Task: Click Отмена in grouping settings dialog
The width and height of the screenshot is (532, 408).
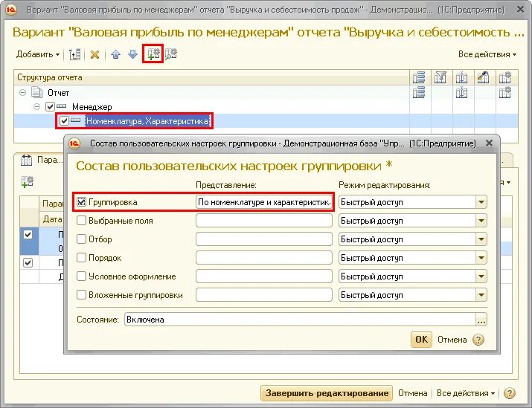Action: (452, 340)
